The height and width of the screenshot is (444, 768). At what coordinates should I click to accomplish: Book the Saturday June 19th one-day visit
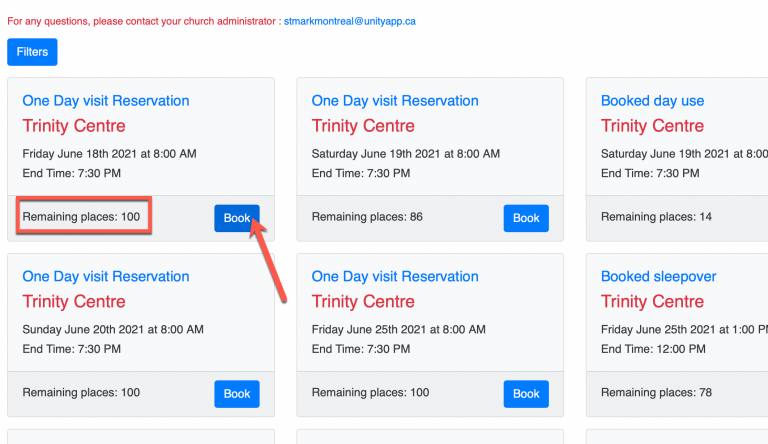coord(526,218)
